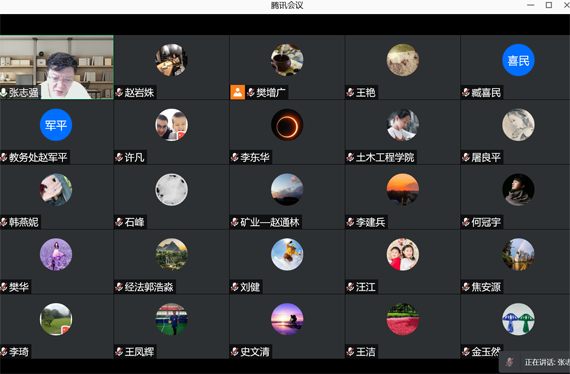570x374 pixels.
Task: Minimize the 腾讯会议 window
Action: [x=531, y=5]
